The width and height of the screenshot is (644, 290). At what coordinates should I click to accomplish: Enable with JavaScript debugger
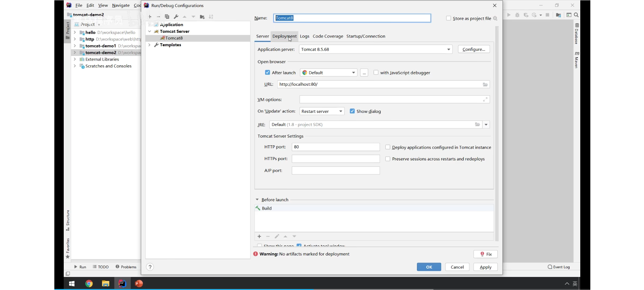(x=376, y=72)
